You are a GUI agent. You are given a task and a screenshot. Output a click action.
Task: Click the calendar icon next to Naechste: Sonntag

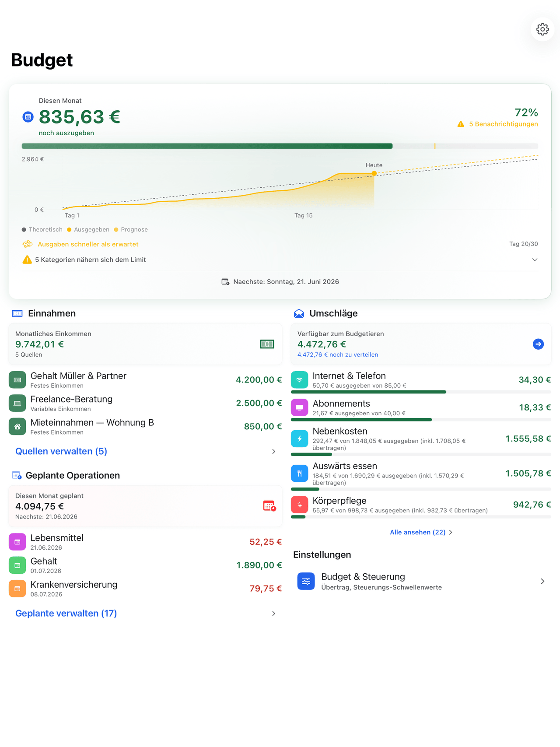(x=225, y=282)
